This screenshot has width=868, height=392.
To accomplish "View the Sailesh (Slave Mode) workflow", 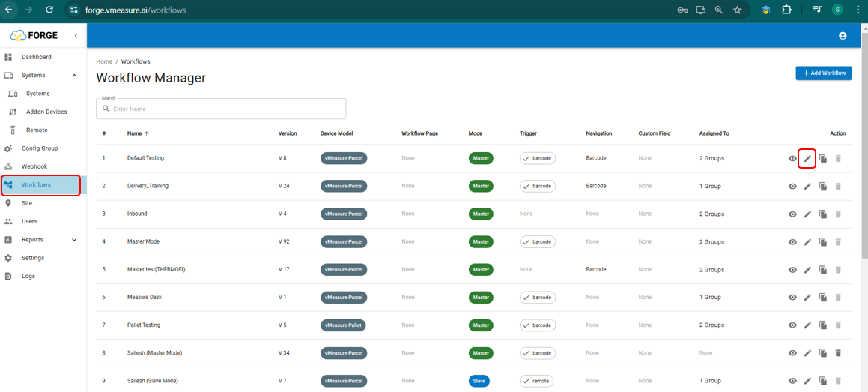I will tap(792, 381).
